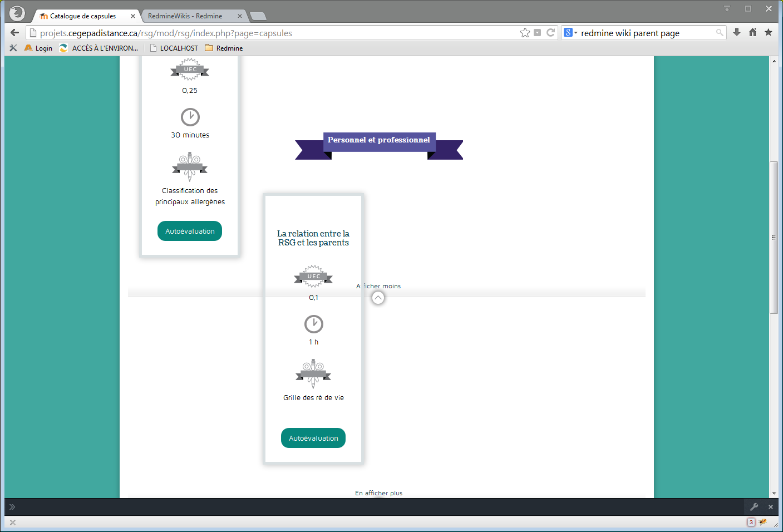
Task: Open a new tab
Action: tap(258, 16)
